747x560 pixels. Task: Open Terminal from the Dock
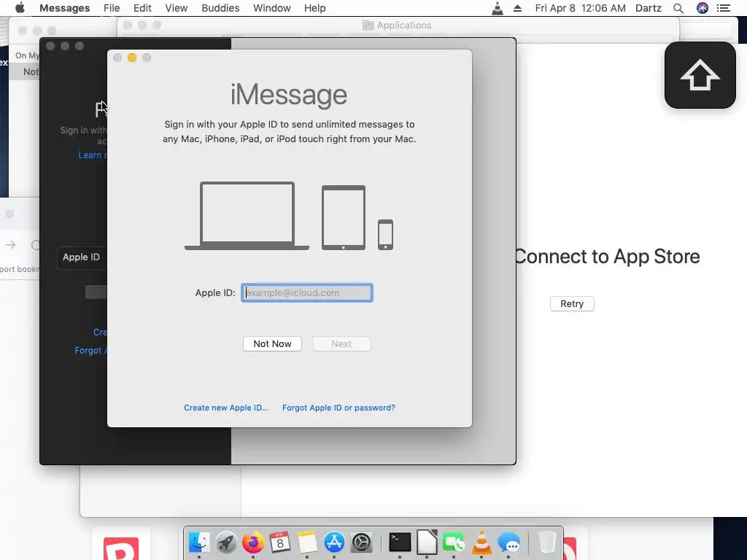click(x=400, y=542)
